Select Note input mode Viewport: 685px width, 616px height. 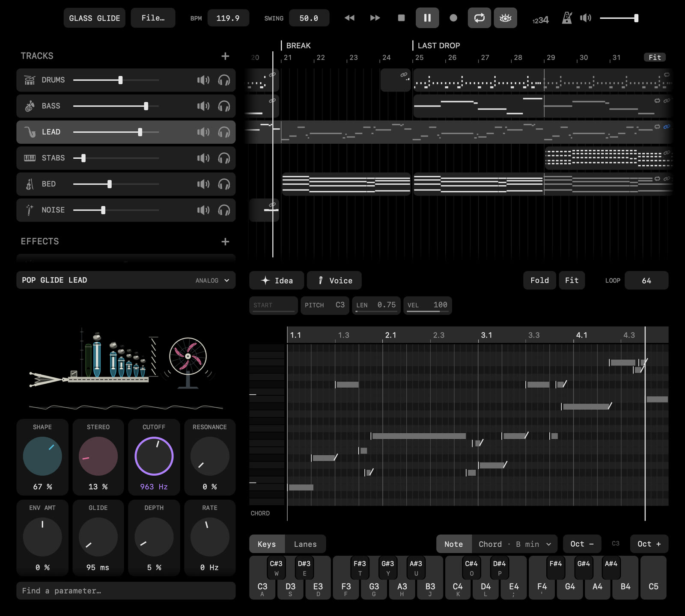pyautogui.click(x=454, y=544)
